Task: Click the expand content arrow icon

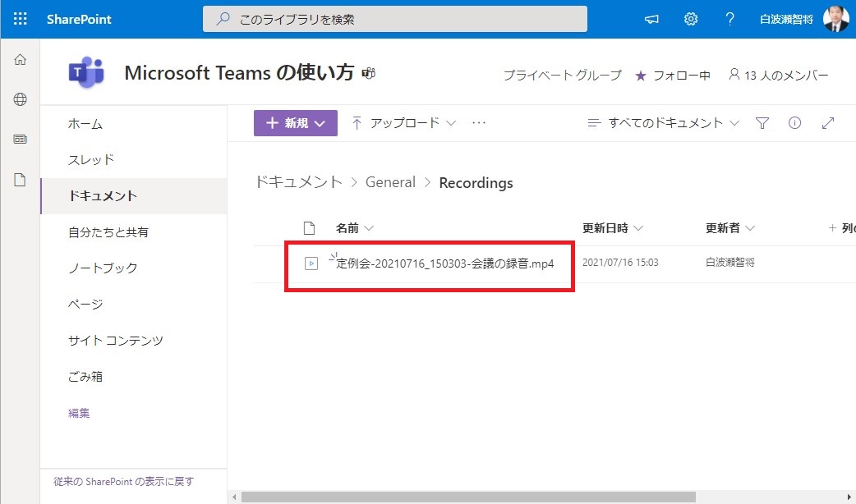Action: tap(827, 123)
